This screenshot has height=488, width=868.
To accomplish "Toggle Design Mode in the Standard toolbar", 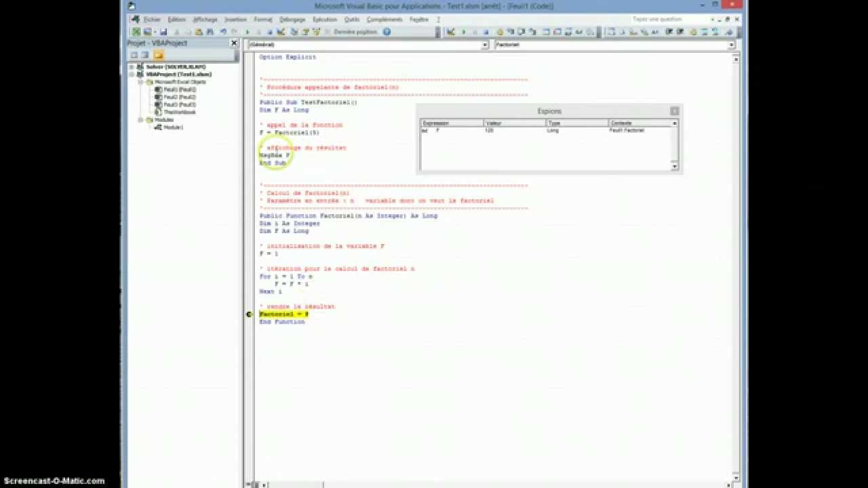I will (279, 32).
